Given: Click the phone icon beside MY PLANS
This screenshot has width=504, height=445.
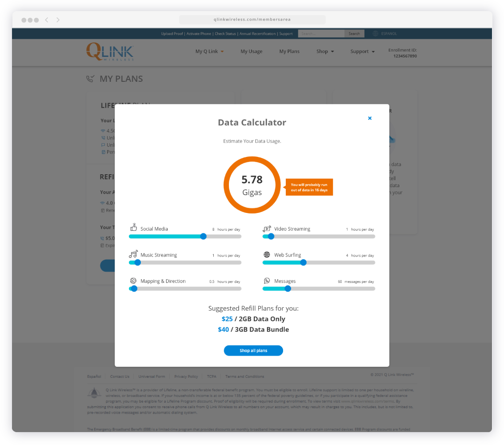Looking at the screenshot, I should (90, 78).
